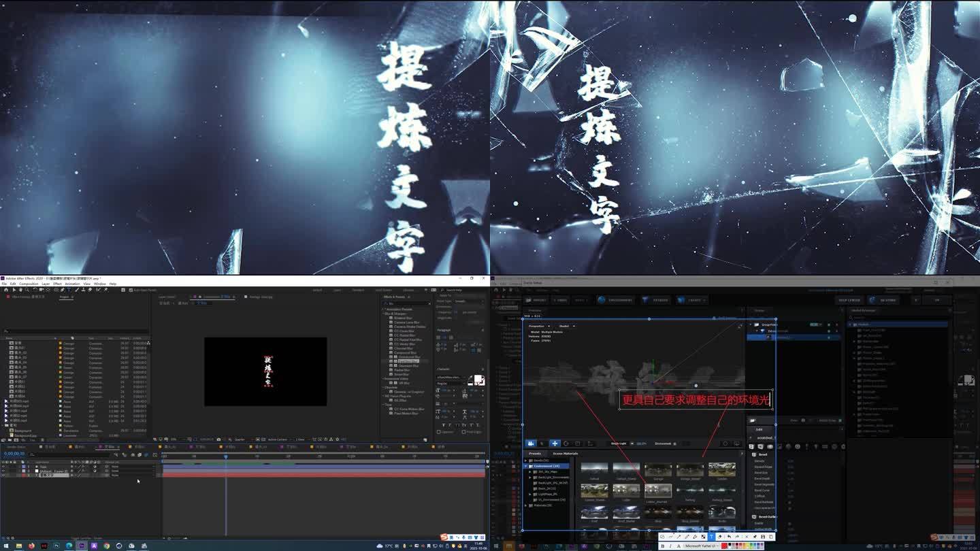
Task: Switch to Scene Materials tab in Element
Action: pos(566,454)
